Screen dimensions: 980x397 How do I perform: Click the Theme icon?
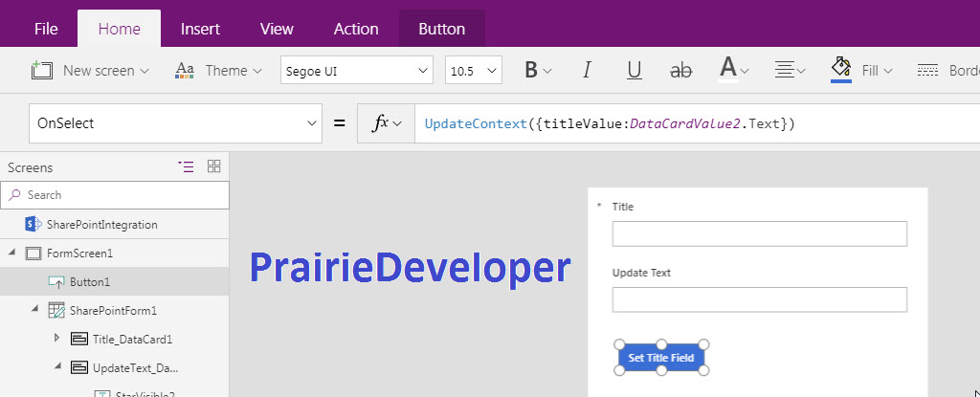pos(185,70)
